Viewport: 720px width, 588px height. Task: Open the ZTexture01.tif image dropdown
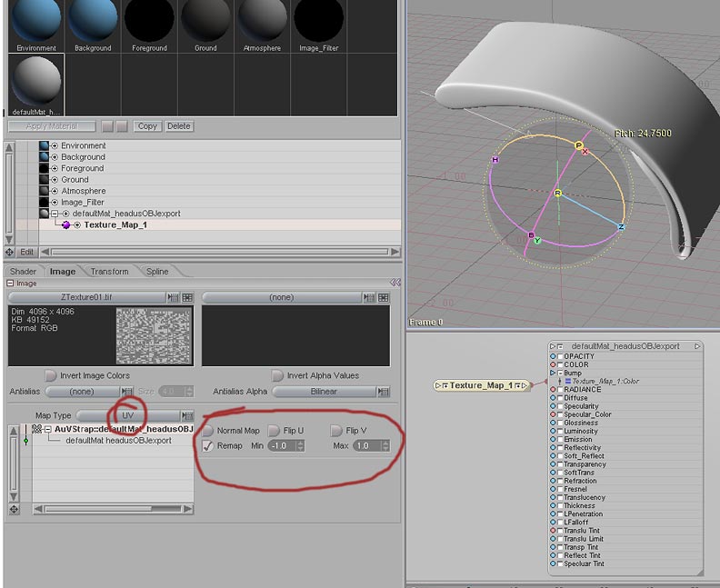point(86,297)
